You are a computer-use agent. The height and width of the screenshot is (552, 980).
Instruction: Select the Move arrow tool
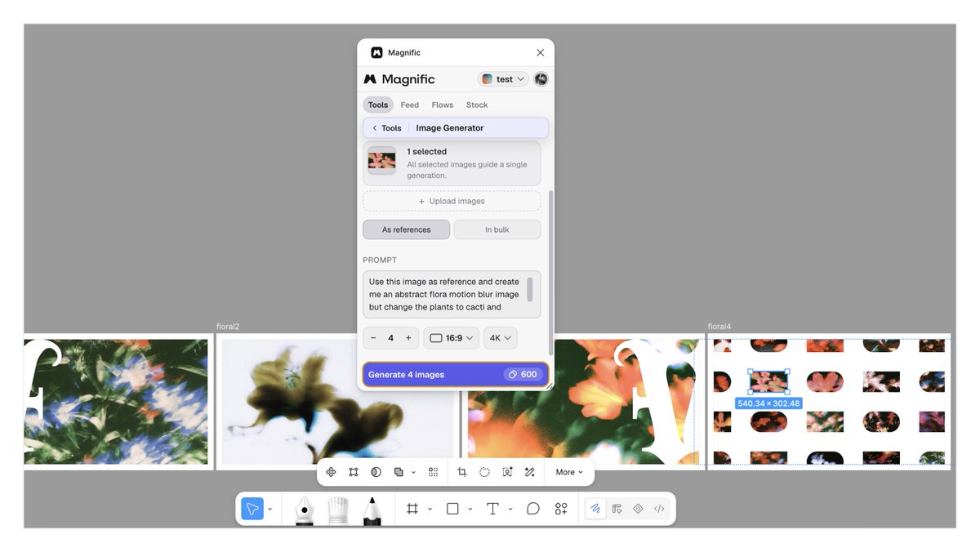tap(252, 509)
